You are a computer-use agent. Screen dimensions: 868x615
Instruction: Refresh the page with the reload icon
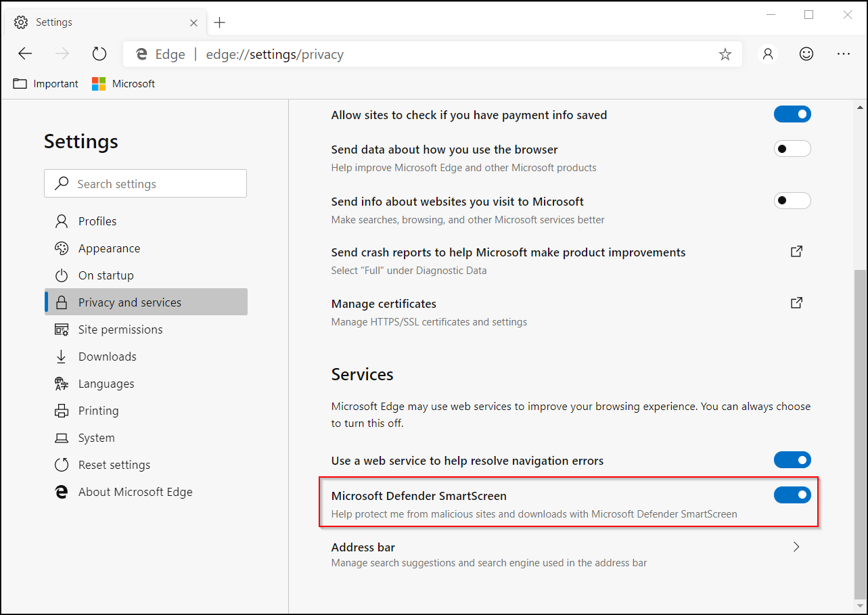99,54
